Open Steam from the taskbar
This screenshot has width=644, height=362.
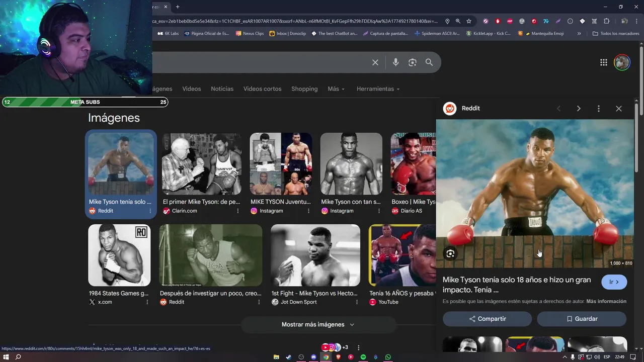click(289, 357)
